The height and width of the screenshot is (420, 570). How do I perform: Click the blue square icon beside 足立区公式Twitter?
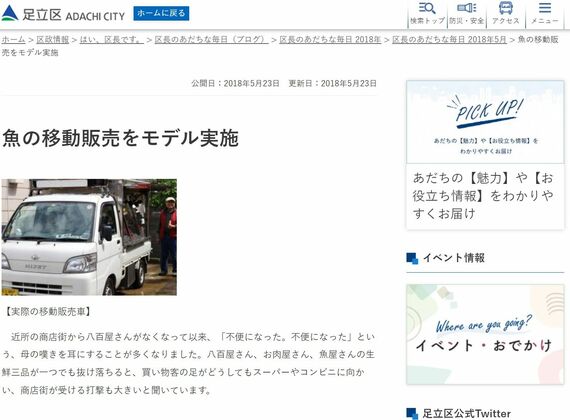tap(412, 413)
